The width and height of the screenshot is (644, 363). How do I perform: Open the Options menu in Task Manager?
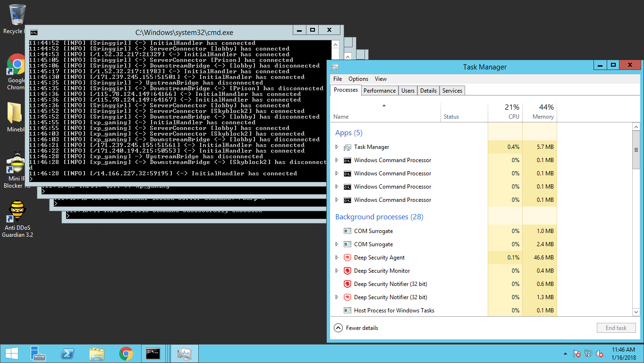tap(358, 79)
